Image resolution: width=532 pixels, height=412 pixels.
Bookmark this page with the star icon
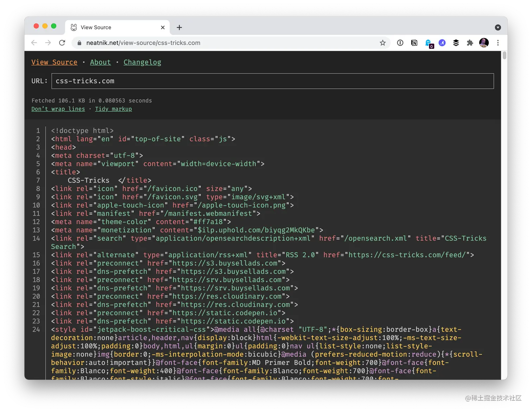coord(383,43)
